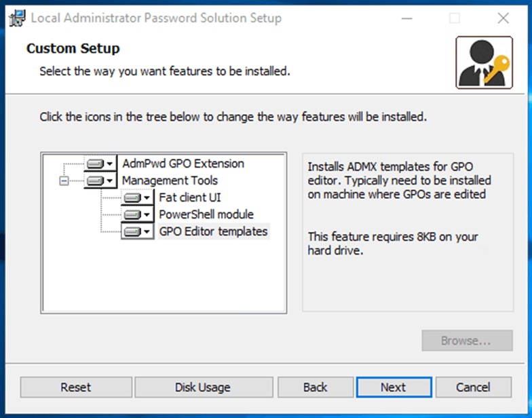Collapse the Management Tools tree node
Viewport: 532px width, 418px height.
coord(64,180)
